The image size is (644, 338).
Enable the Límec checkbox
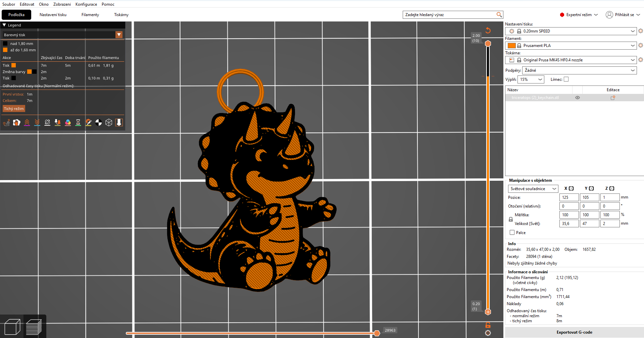coord(566,79)
